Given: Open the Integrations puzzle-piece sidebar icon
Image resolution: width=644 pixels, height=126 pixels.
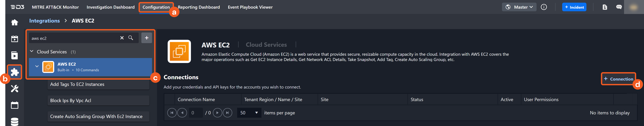Looking at the screenshot, I should pyautogui.click(x=15, y=72).
